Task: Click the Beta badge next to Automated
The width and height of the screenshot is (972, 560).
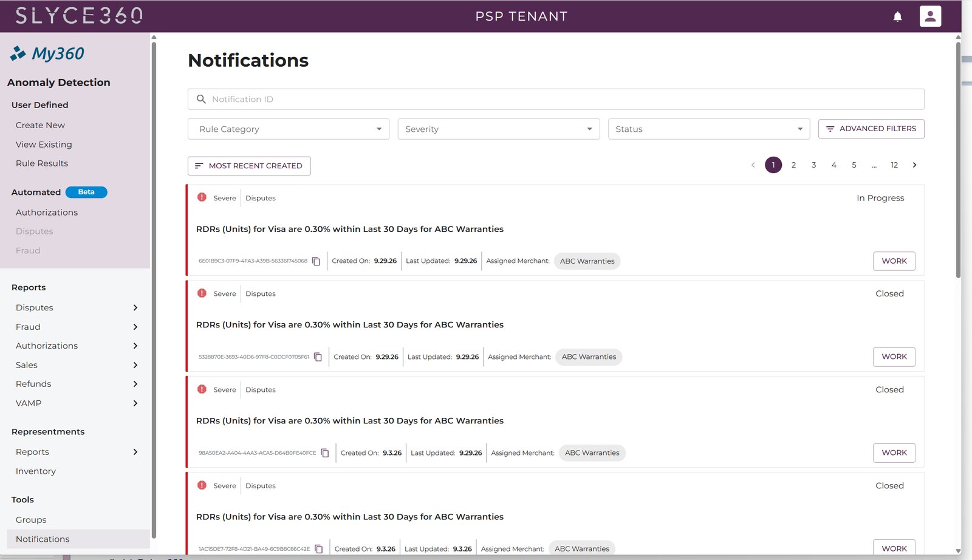Action: tap(86, 192)
